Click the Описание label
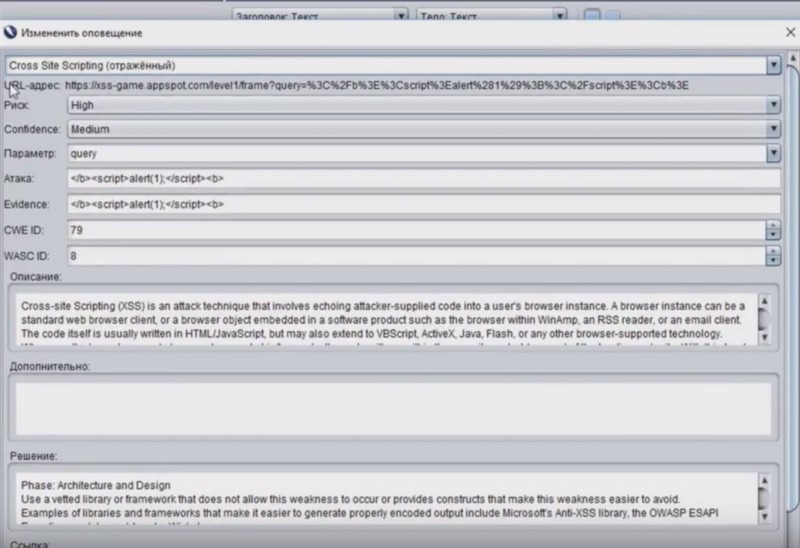 pyautogui.click(x=36, y=277)
